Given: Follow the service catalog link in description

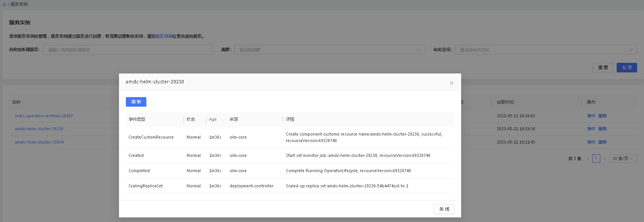Looking at the screenshot, I should [163, 36].
